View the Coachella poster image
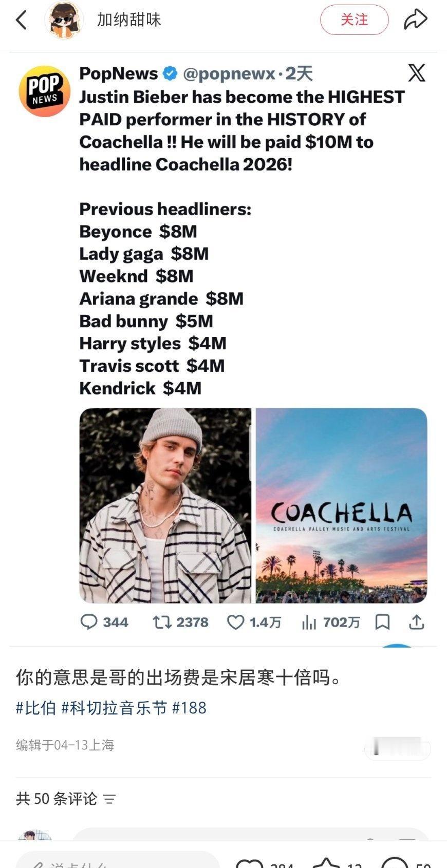Screen dimensions: 447x868 (341, 505)
